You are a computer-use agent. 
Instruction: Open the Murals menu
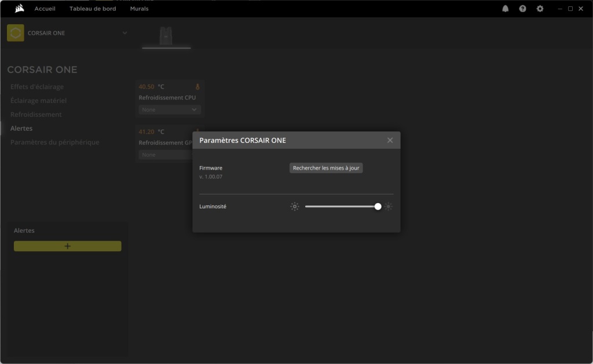[139, 9]
